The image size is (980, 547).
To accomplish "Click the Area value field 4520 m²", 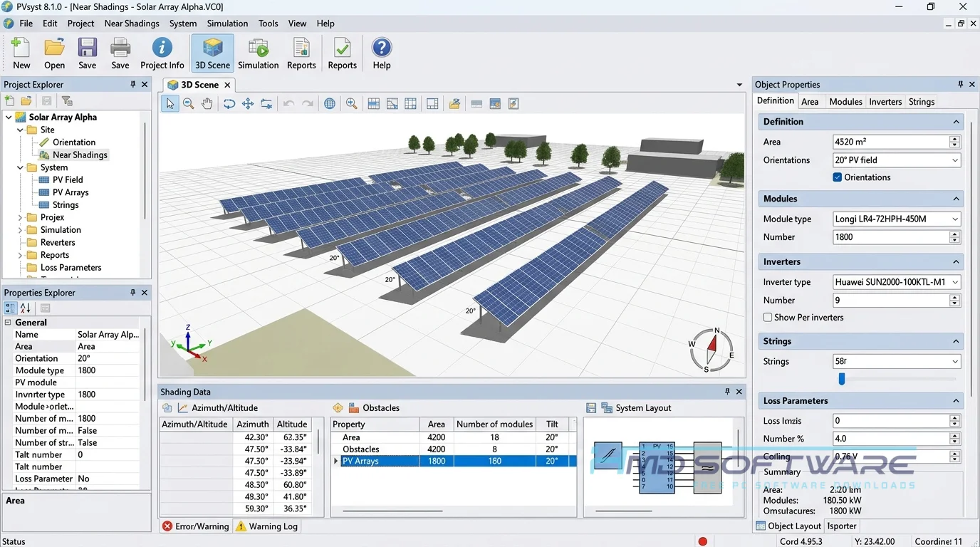I will click(891, 142).
